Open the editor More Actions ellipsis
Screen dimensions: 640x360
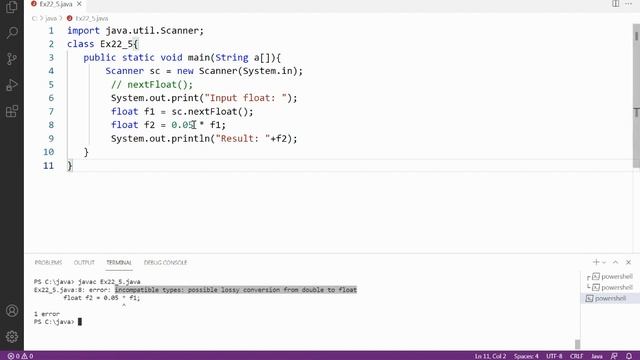629,4
